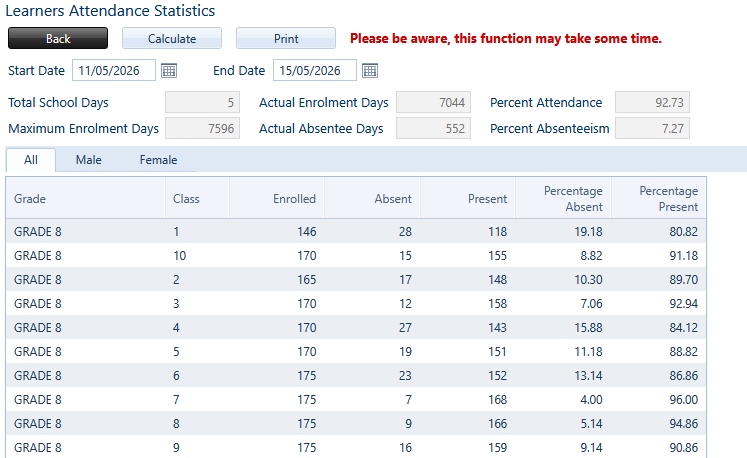Select the All tab
This screenshot has height=458, width=747.
[31, 160]
